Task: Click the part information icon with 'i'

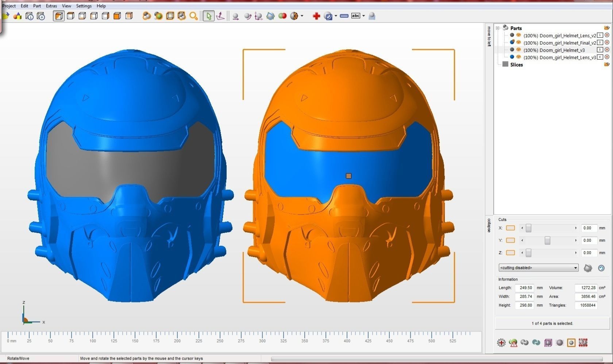Action: (x=29, y=16)
